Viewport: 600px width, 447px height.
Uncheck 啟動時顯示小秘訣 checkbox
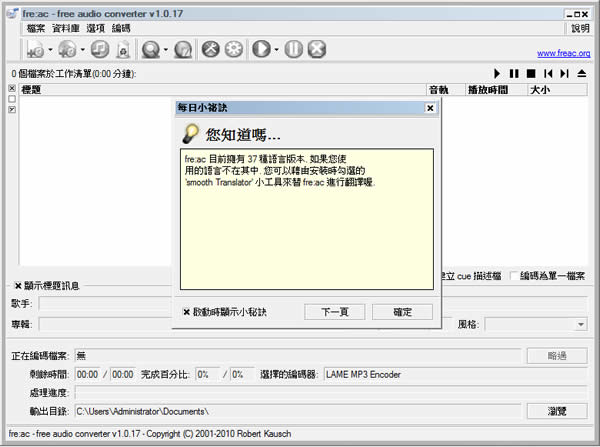186,312
